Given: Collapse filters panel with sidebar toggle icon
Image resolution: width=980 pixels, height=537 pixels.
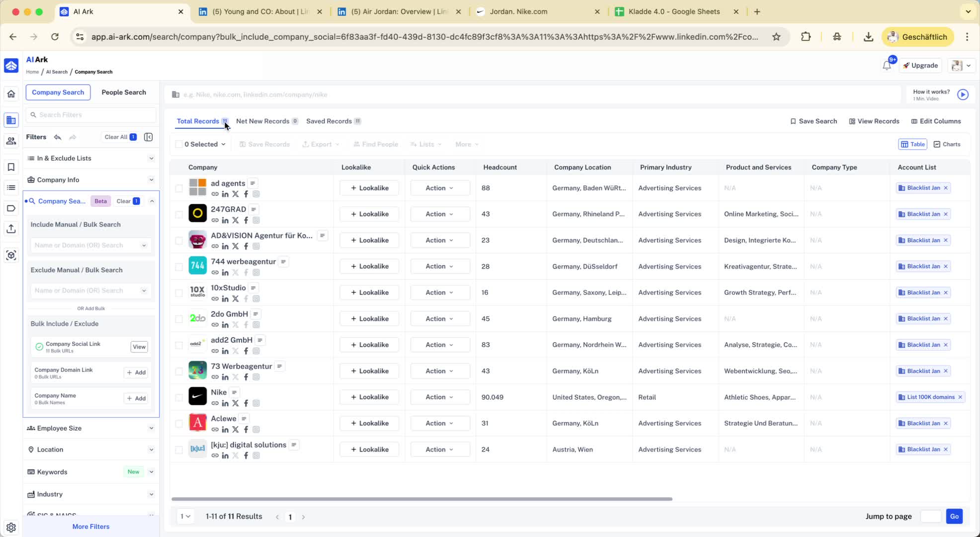Looking at the screenshot, I should point(148,137).
